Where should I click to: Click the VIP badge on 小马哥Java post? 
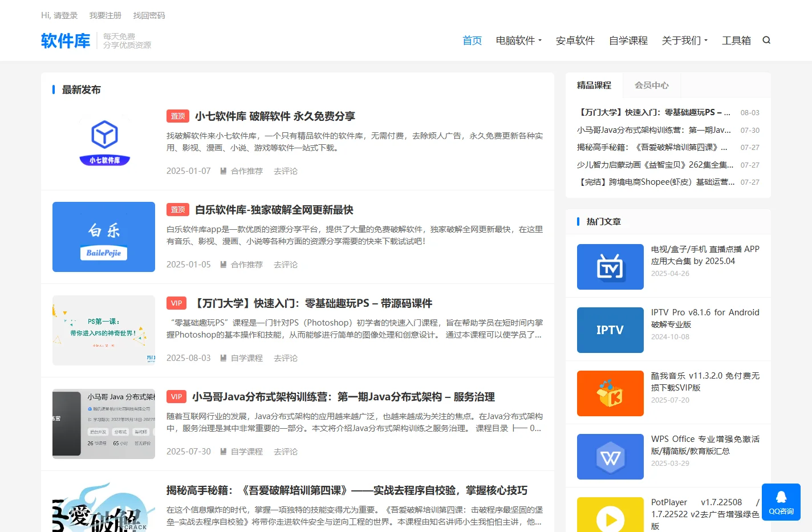[x=177, y=397]
